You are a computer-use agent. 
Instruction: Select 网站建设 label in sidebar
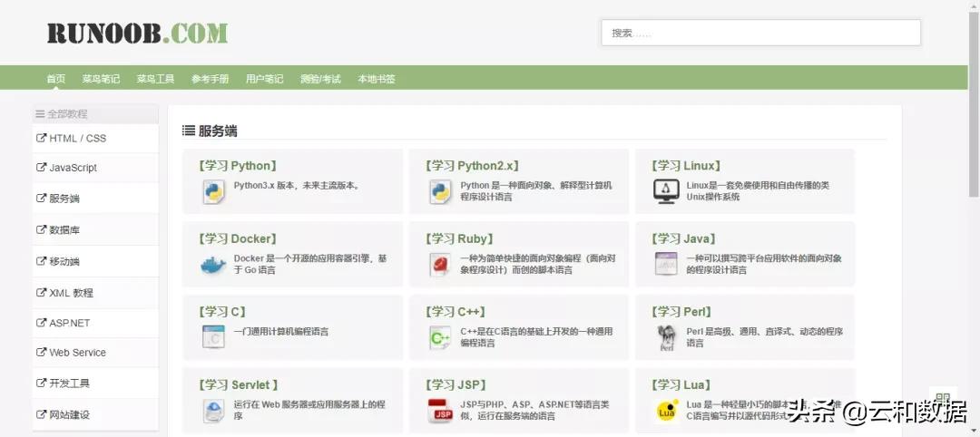pyautogui.click(x=69, y=414)
